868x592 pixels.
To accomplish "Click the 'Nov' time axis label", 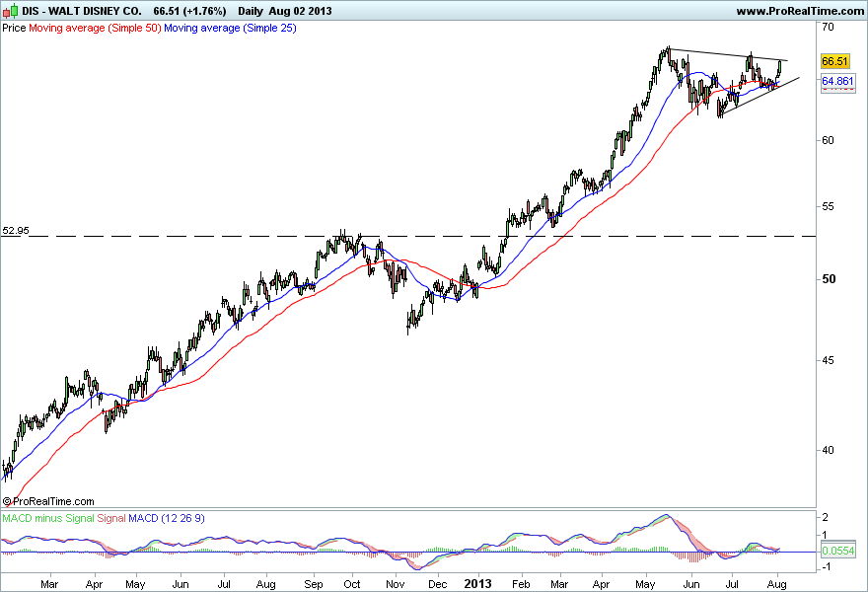I will point(396,584).
